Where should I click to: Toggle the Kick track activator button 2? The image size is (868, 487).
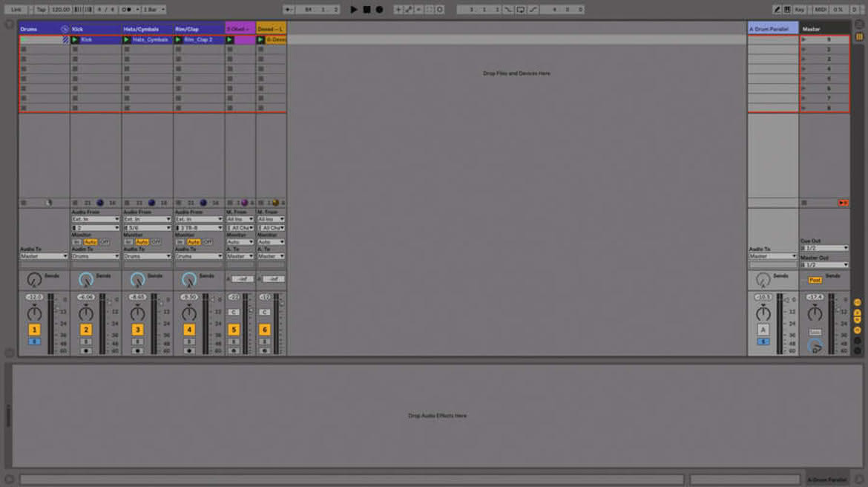coord(86,330)
